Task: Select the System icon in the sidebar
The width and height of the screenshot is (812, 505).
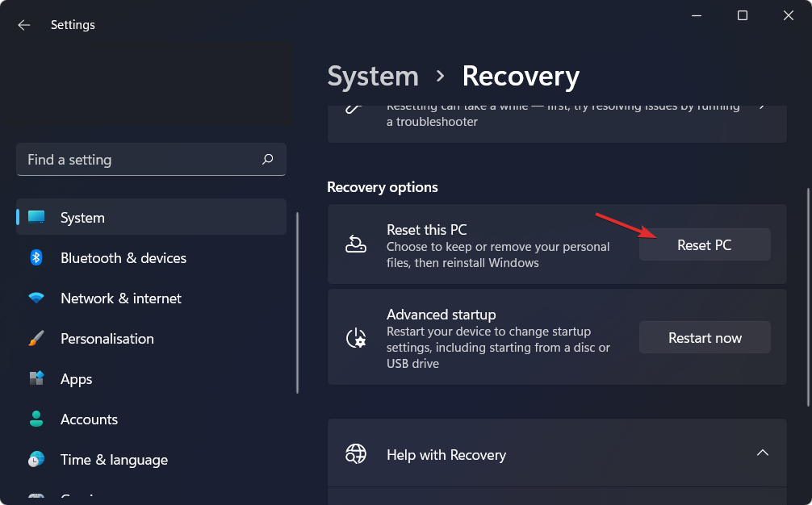Action: [x=36, y=217]
